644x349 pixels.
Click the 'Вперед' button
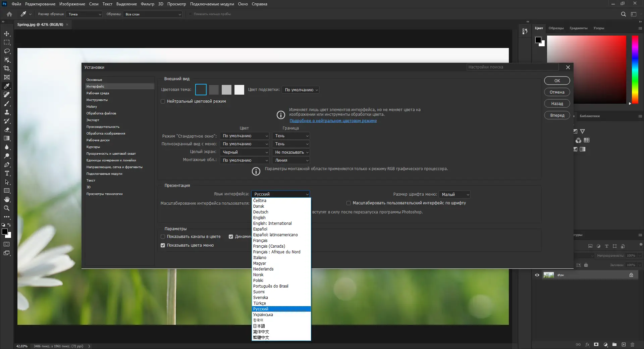click(557, 115)
